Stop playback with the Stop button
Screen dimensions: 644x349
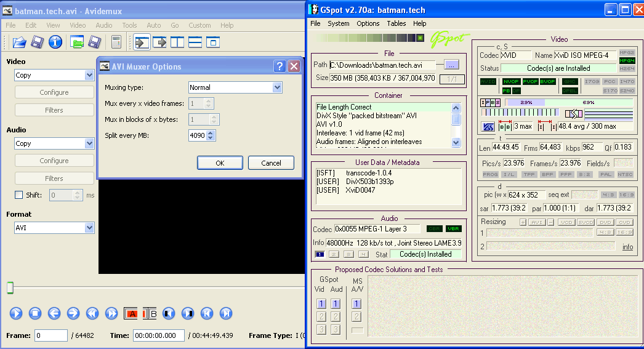click(x=35, y=314)
